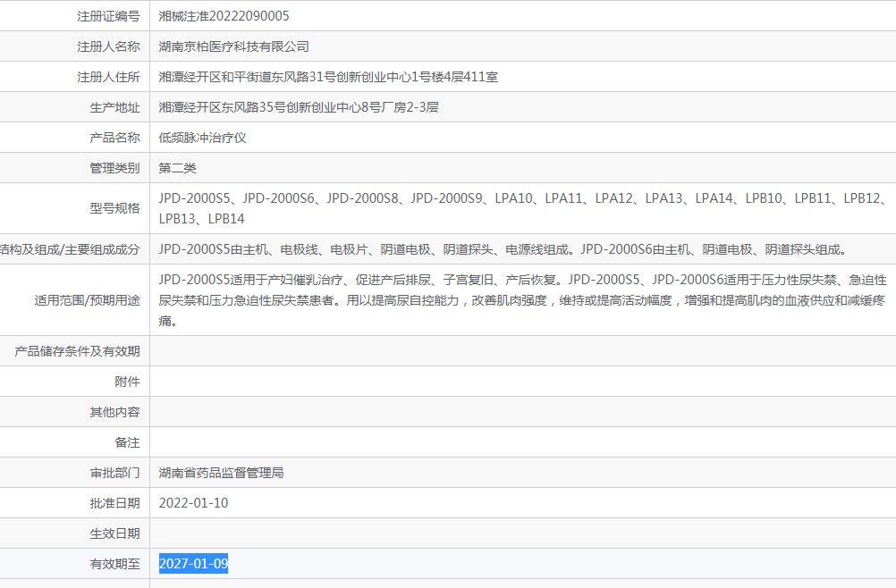The width and height of the screenshot is (896, 588).
Task: Click the 其他内容 label
Action: [114, 412]
